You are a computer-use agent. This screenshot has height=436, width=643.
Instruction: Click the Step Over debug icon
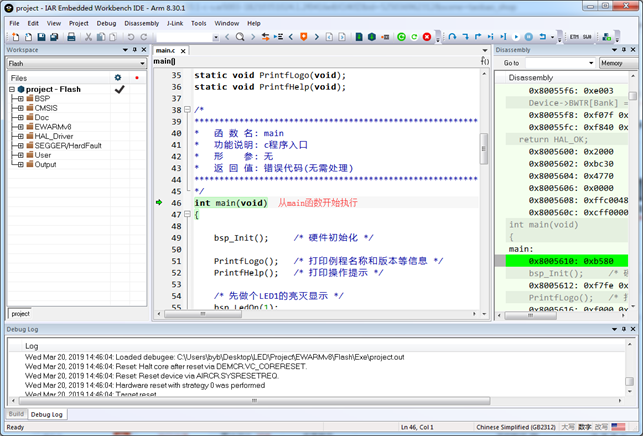452,37
